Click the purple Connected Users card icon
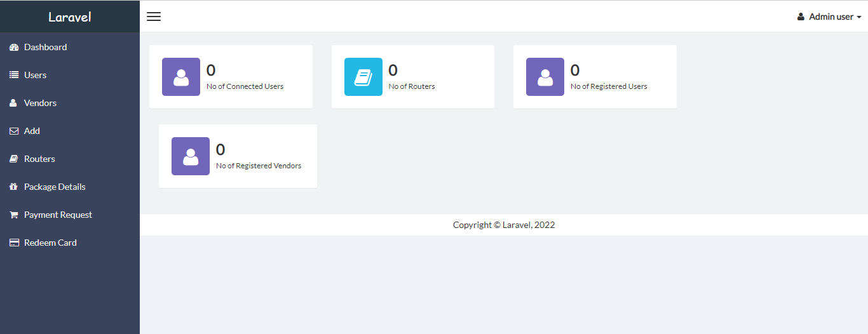Image resolution: width=868 pixels, height=334 pixels. [x=181, y=77]
